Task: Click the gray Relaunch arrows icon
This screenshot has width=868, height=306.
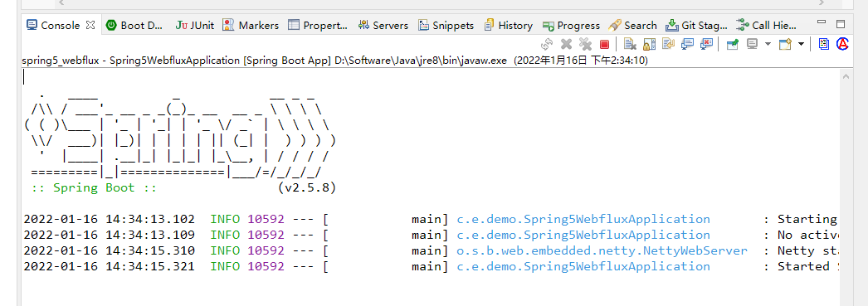Action: pyautogui.click(x=547, y=44)
